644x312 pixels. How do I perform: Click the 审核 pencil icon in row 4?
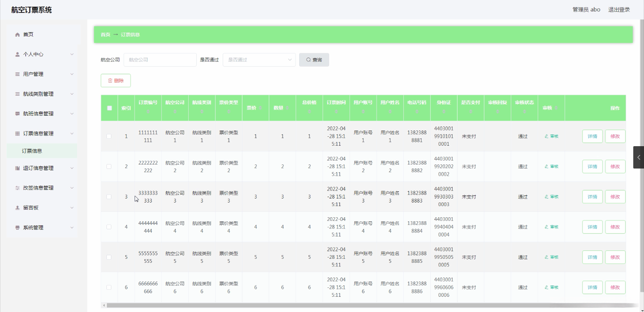click(x=547, y=227)
